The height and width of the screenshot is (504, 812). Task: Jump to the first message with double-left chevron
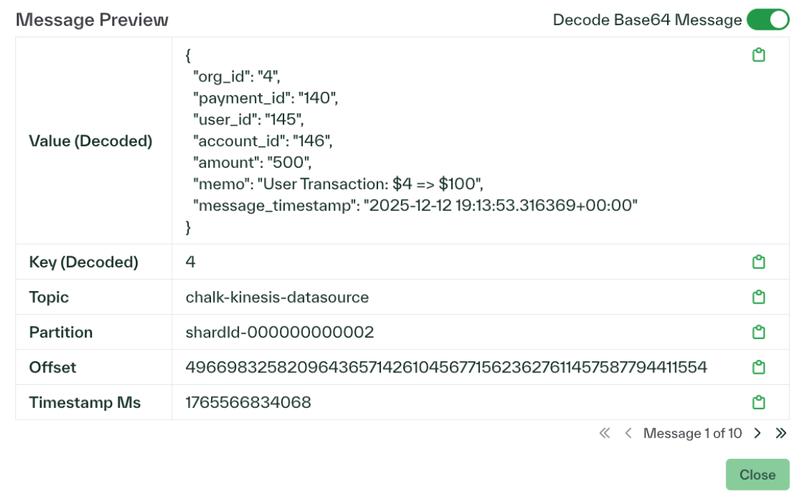(x=606, y=433)
